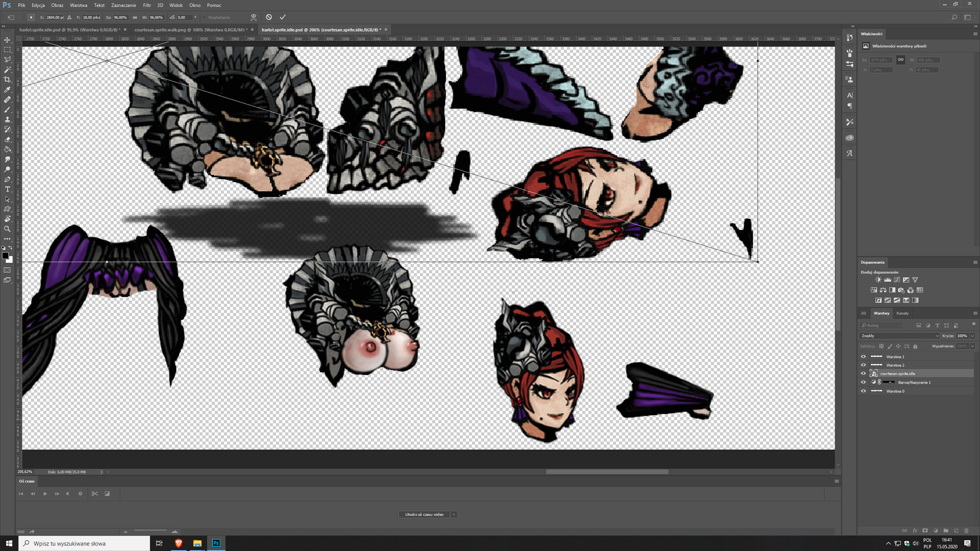This screenshot has width=980, height=551.
Task: Close the courtesan.sprite.walk.png tab
Action: 252,30
